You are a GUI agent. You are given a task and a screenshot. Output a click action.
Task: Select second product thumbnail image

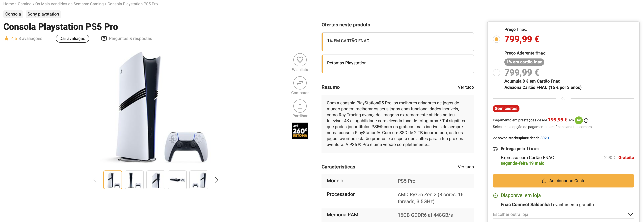[134, 180]
